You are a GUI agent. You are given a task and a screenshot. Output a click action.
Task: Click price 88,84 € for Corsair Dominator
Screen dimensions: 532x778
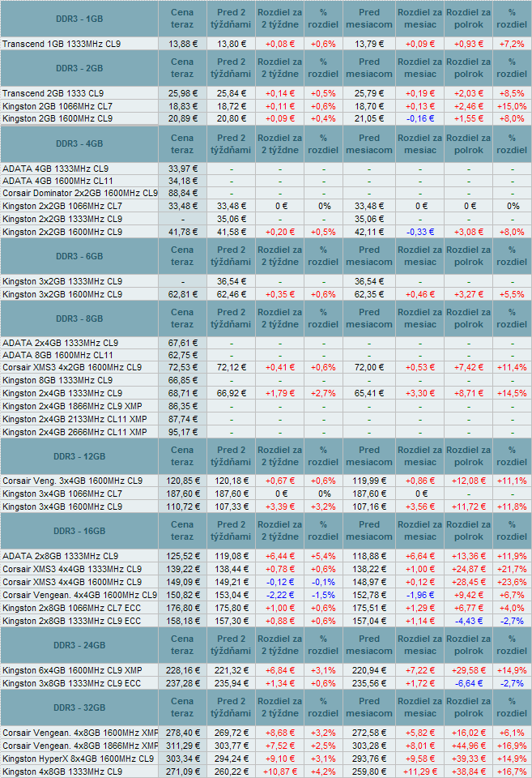[x=183, y=193]
